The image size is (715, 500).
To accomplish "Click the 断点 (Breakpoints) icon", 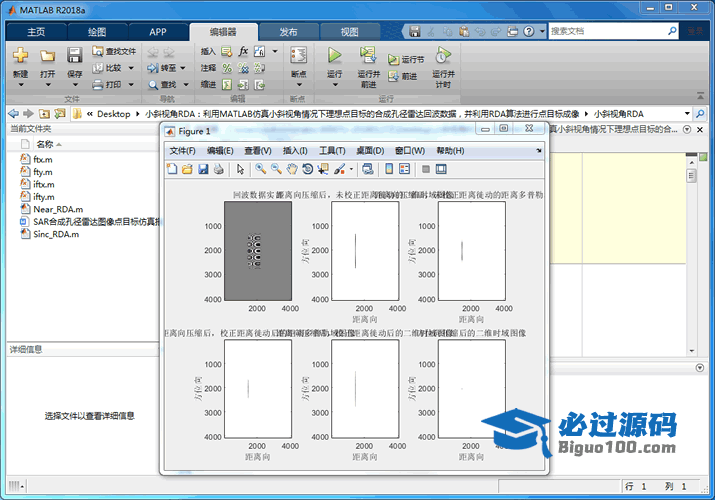I will click(299, 55).
